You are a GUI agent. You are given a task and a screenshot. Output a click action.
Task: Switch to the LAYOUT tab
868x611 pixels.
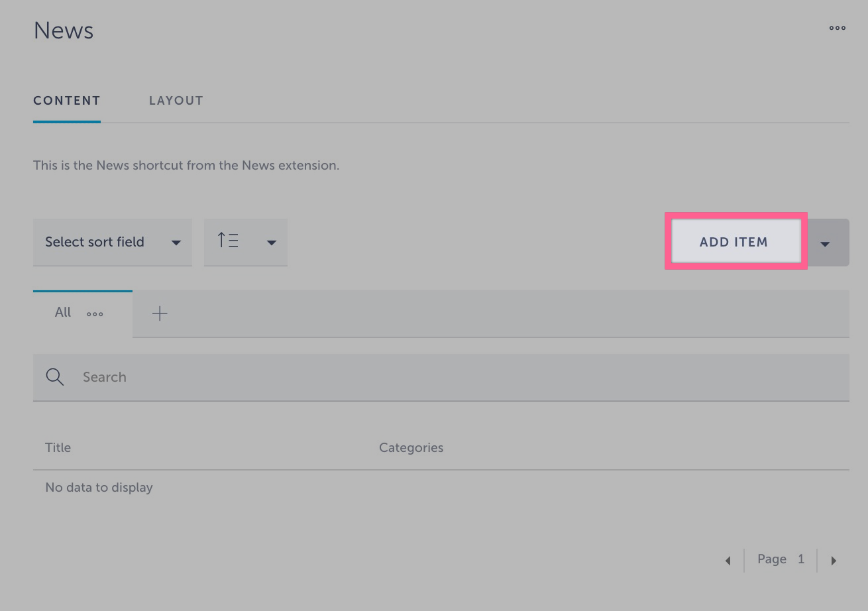(x=176, y=100)
